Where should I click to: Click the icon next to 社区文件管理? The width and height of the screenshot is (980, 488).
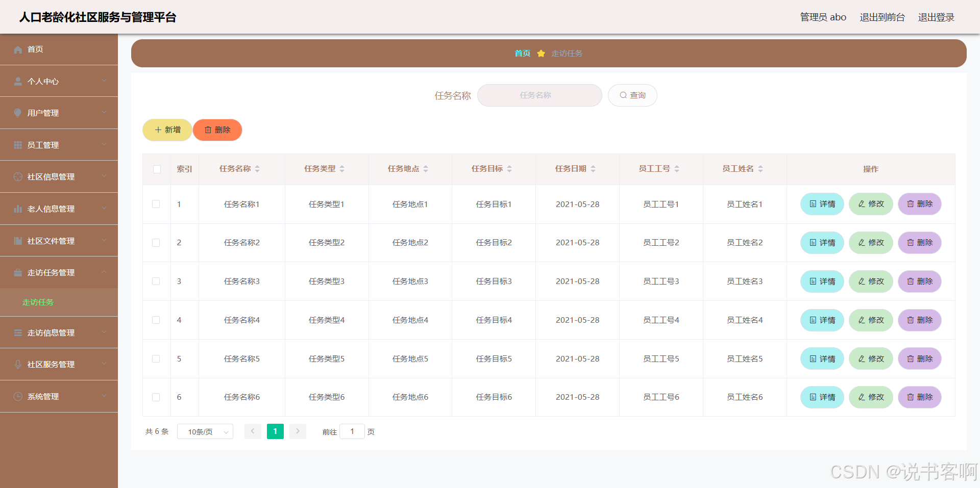(x=18, y=241)
